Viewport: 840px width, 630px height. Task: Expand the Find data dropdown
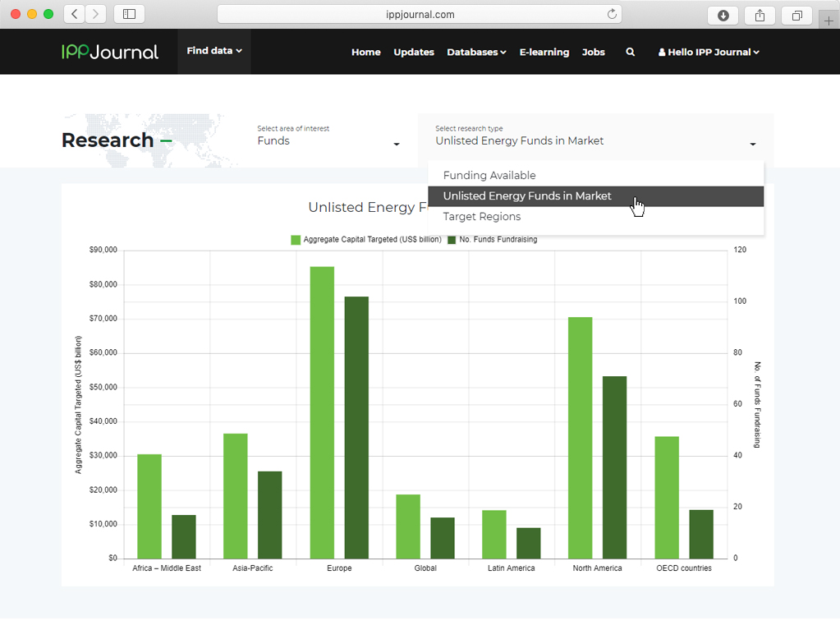[x=213, y=51]
